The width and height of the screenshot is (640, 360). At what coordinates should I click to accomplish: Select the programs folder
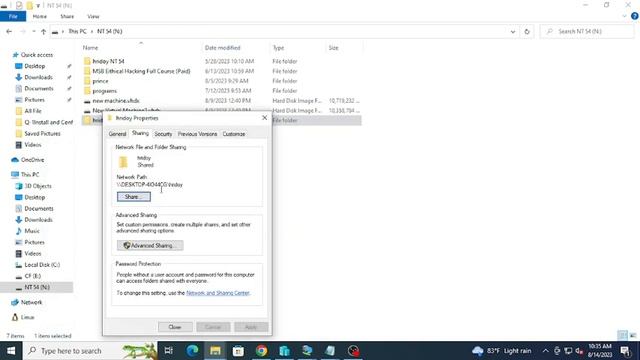tap(104, 91)
